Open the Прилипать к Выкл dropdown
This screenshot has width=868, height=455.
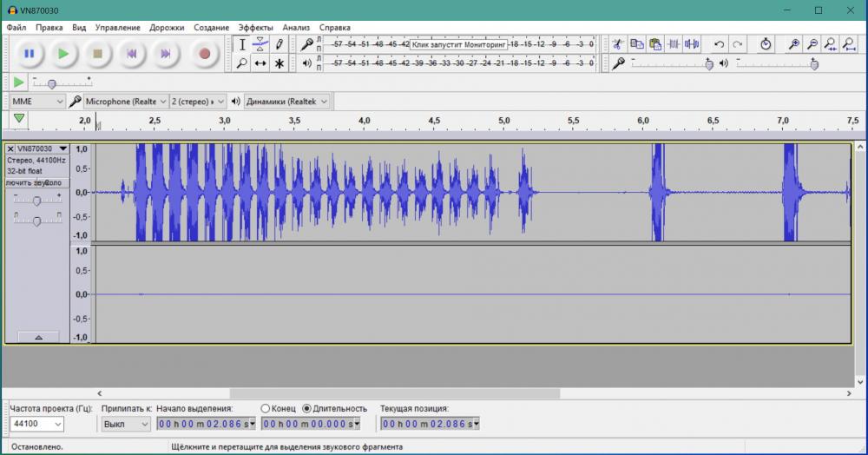126,424
